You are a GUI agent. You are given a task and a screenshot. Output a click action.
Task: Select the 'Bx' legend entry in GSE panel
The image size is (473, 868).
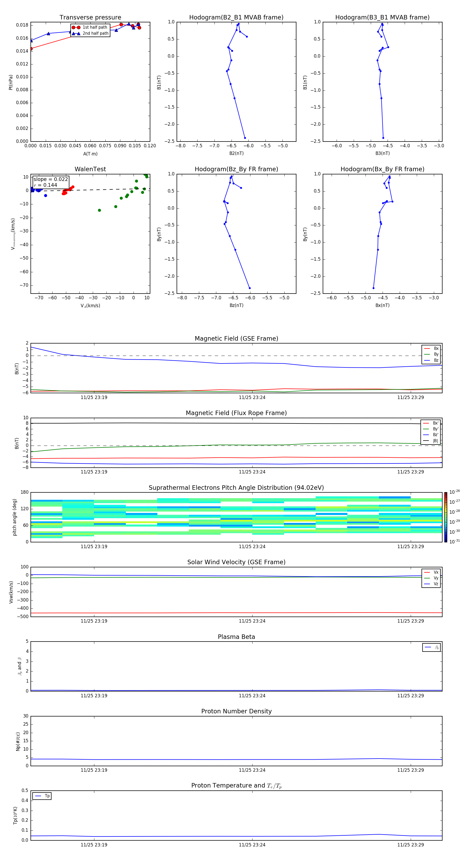[431, 349]
